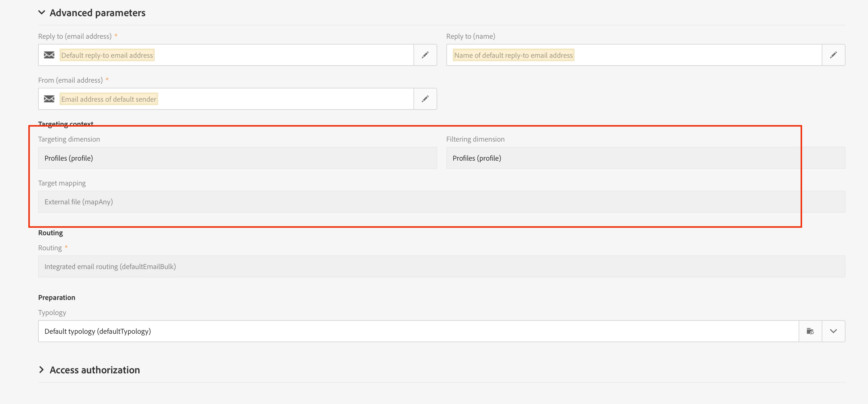This screenshot has width=868, height=404.
Task: Click envelope icon in Reply to email field
Action: 49,55
